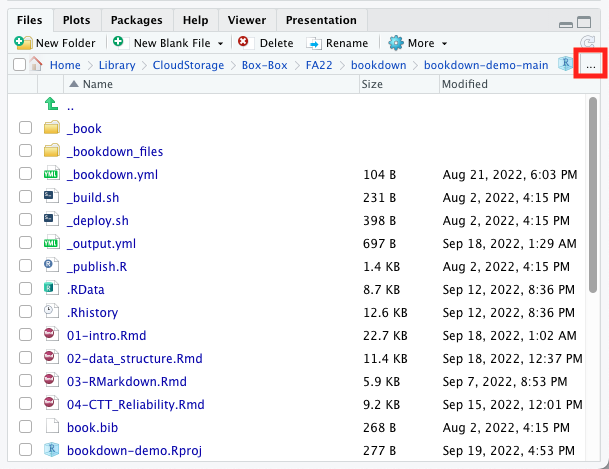Screen dimensions: 609x469
Task: Click the Rename file icon
Action: click(x=314, y=43)
